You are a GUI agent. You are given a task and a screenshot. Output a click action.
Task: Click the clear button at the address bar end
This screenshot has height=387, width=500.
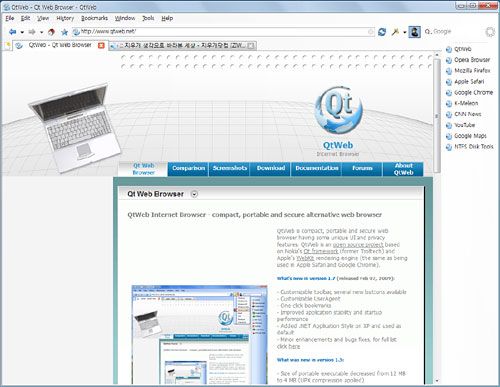(370, 32)
